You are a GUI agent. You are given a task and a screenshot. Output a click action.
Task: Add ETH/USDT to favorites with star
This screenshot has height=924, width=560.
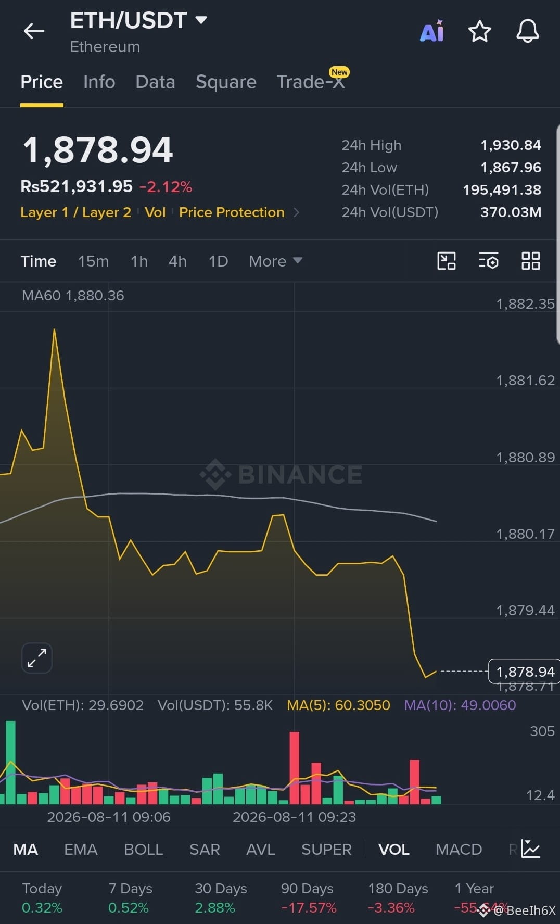480,31
